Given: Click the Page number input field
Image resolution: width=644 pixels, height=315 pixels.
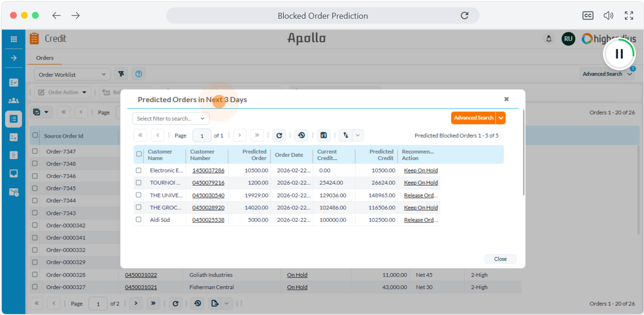Looking at the screenshot, I should tap(202, 135).
